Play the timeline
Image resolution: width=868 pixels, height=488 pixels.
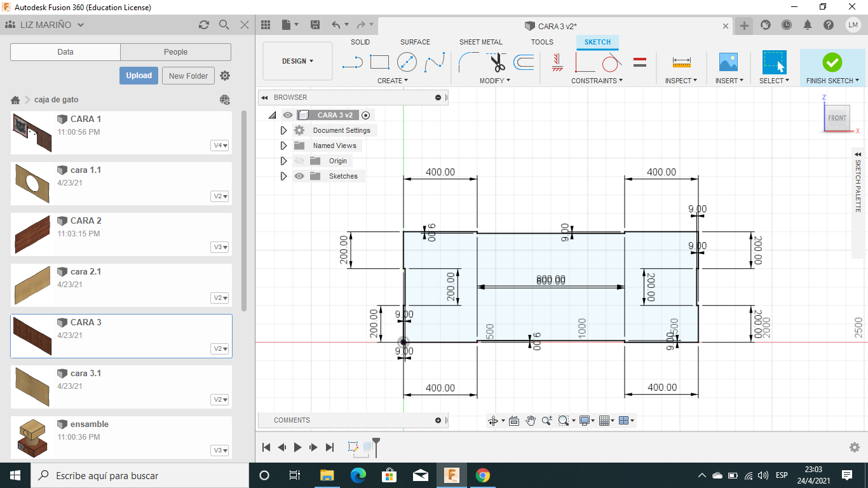[298, 447]
